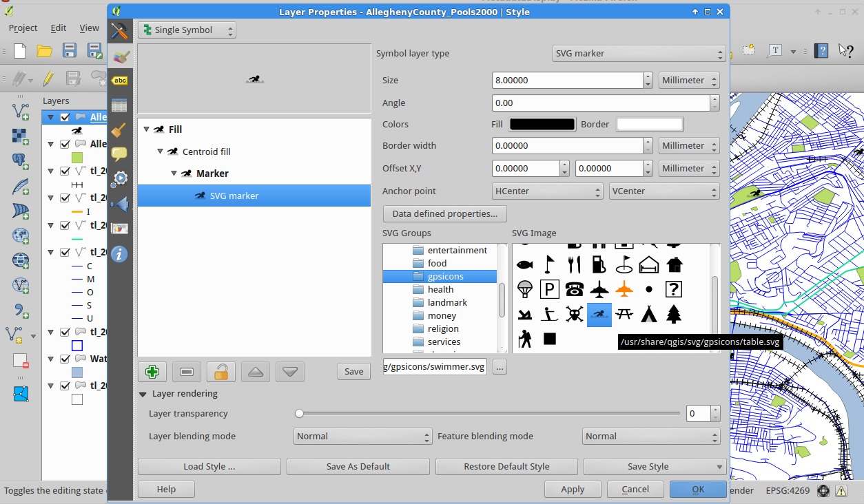
Task: Open the Edit menu
Action: (x=59, y=28)
